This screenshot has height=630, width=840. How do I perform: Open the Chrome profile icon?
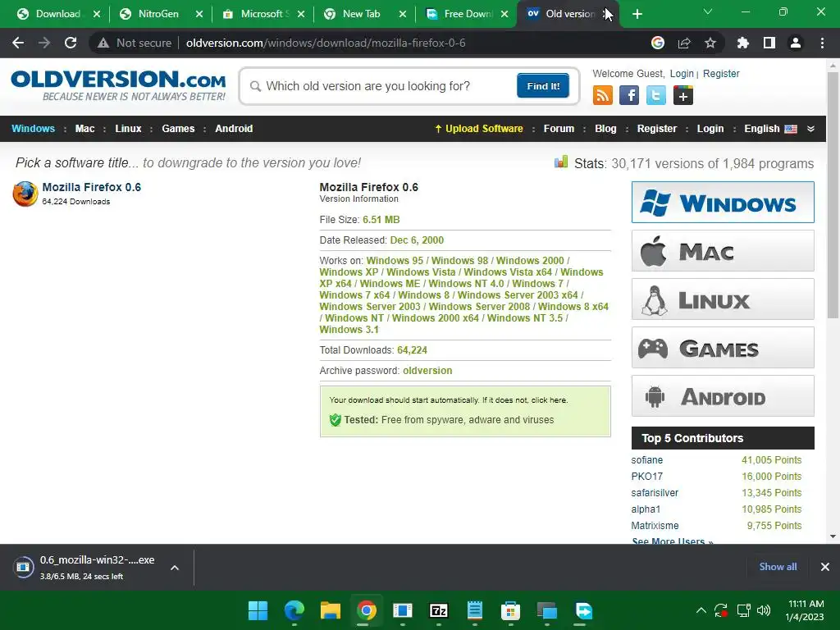[x=796, y=43]
